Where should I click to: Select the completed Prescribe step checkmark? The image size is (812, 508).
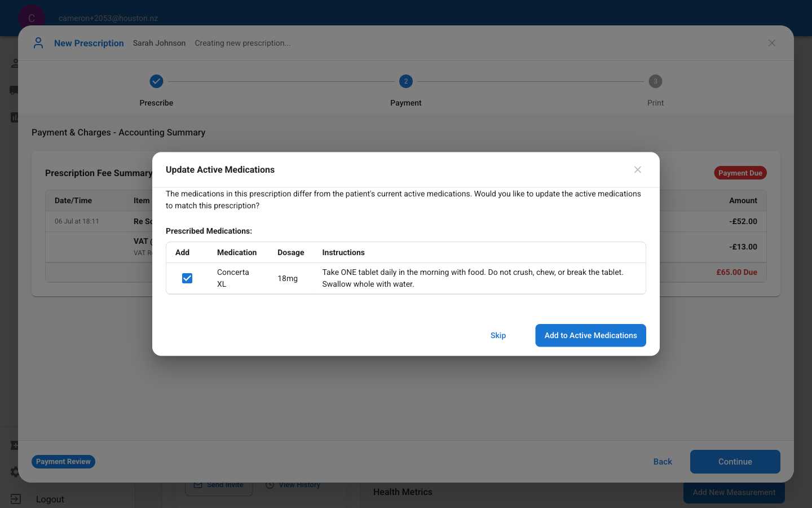tap(156, 81)
